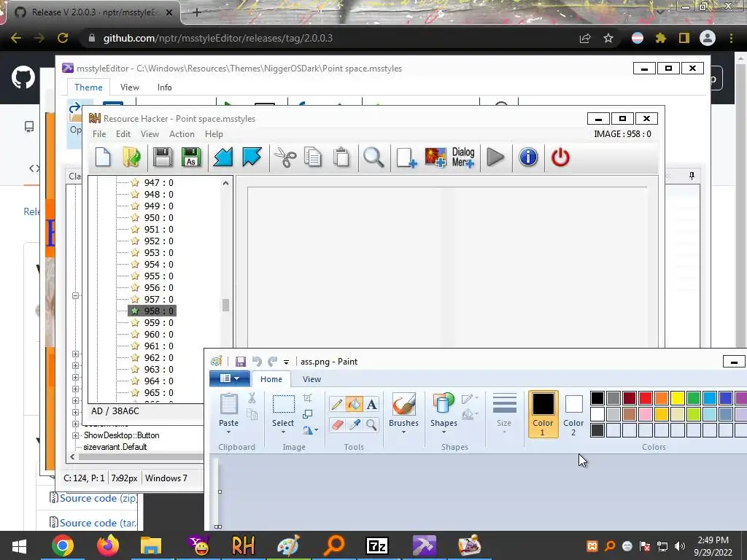
Task: Click Paint's quick access Save icon
Action: tap(241, 362)
